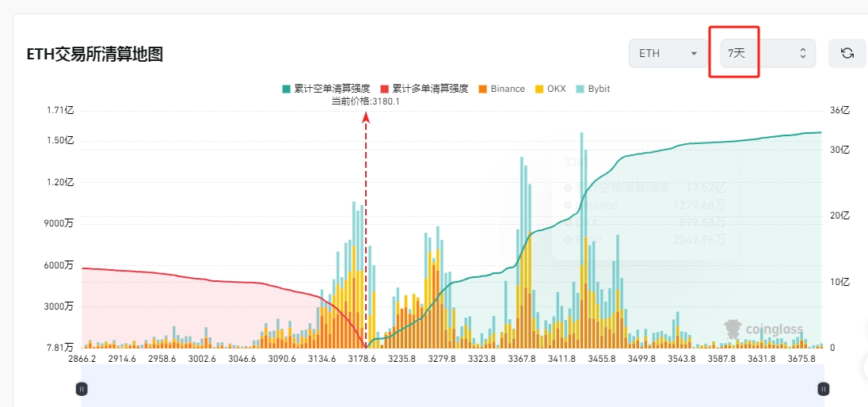Click the red current-price arrowhead marker

tap(366, 117)
